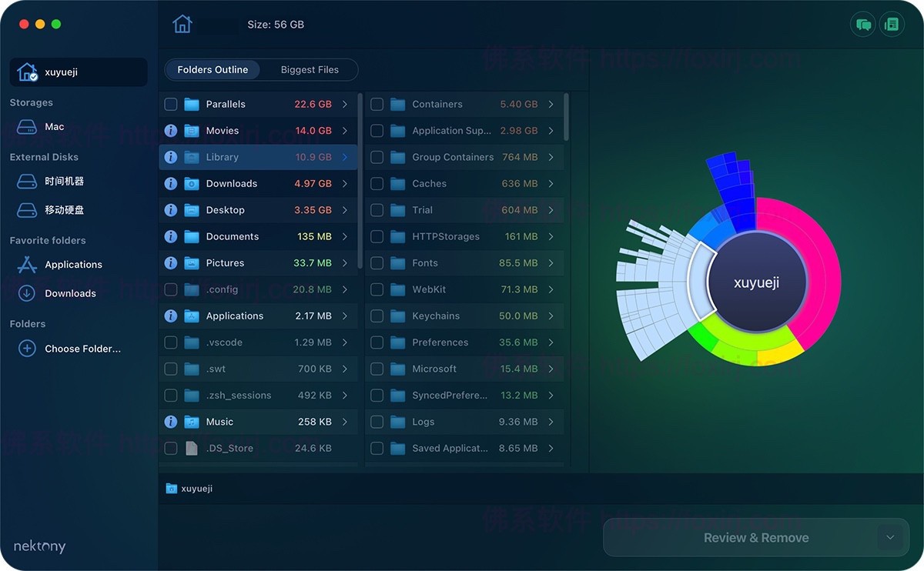Enable the checkbox for Downloads folder
This screenshot has width=924, height=571.
click(170, 183)
